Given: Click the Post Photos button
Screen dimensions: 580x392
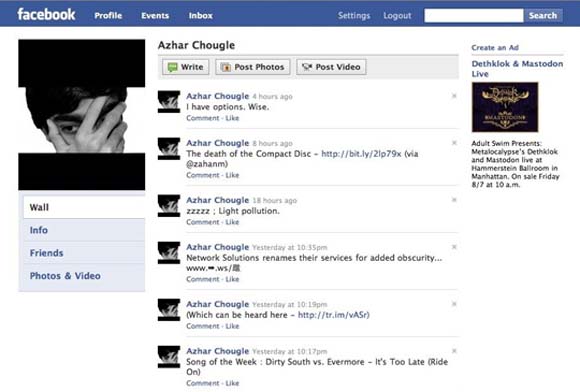Looking at the screenshot, I should click(x=253, y=67).
